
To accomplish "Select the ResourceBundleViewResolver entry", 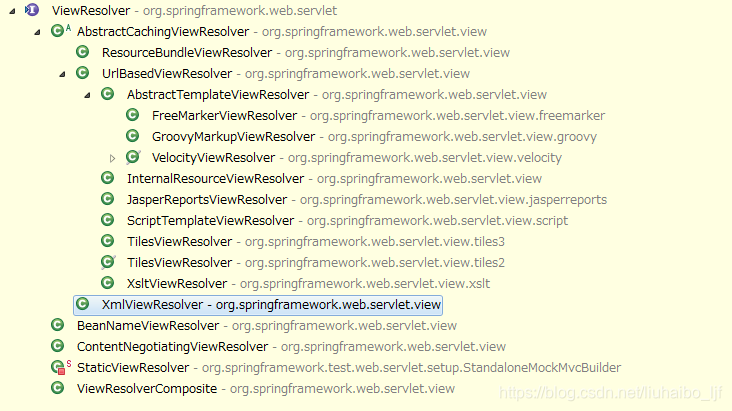I will (306, 53).
